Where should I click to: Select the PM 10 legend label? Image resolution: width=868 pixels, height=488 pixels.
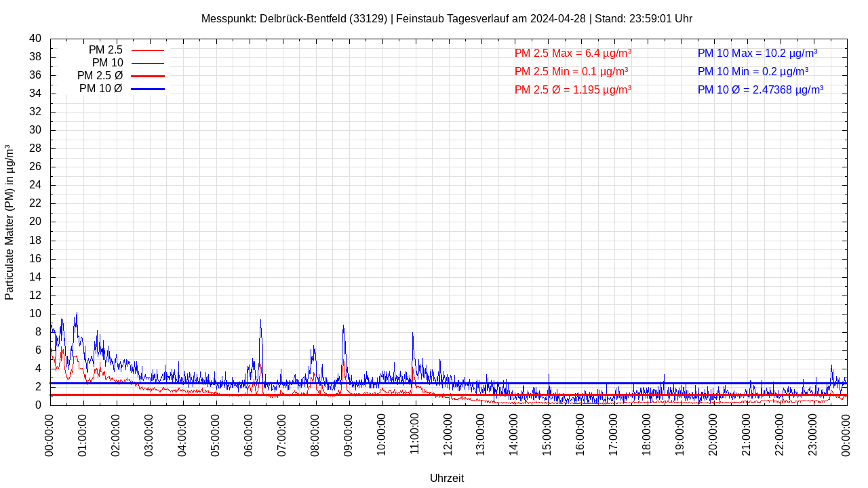click(x=107, y=63)
